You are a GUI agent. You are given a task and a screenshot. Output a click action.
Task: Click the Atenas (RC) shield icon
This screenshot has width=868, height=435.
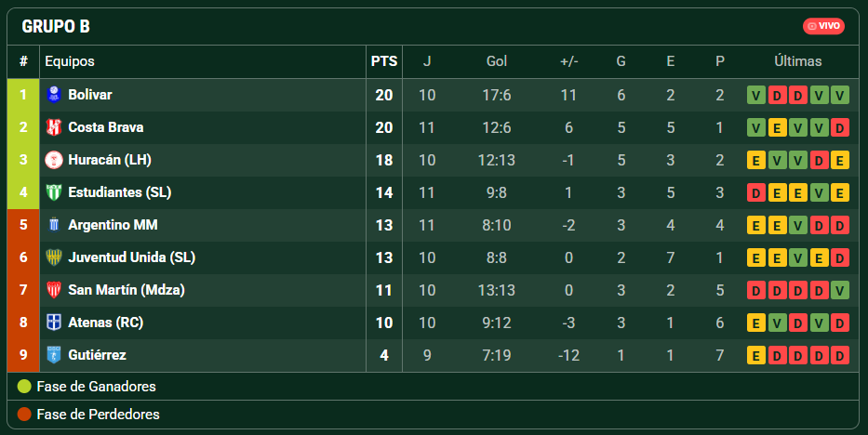tap(54, 323)
